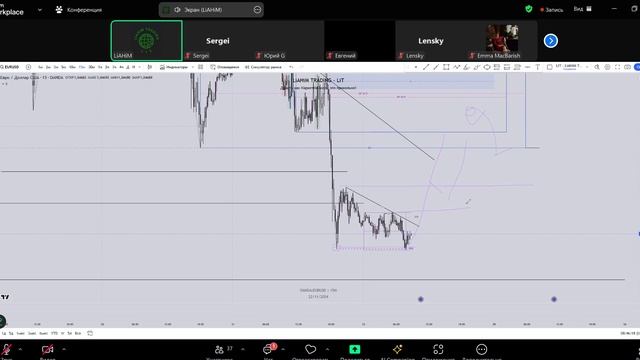
Task: Select the Lensky participant tile
Action: (431, 41)
